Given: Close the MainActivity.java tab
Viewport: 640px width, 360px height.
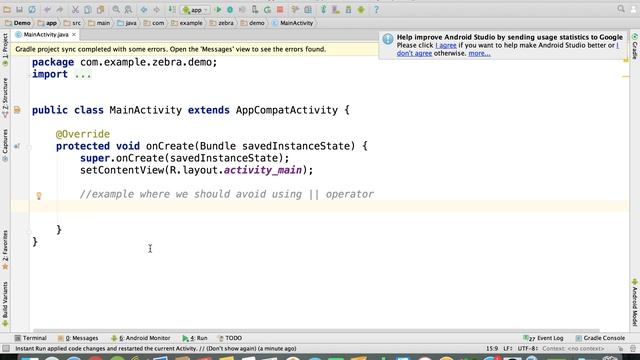Looking at the screenshot, I should [x=74, y=35].
